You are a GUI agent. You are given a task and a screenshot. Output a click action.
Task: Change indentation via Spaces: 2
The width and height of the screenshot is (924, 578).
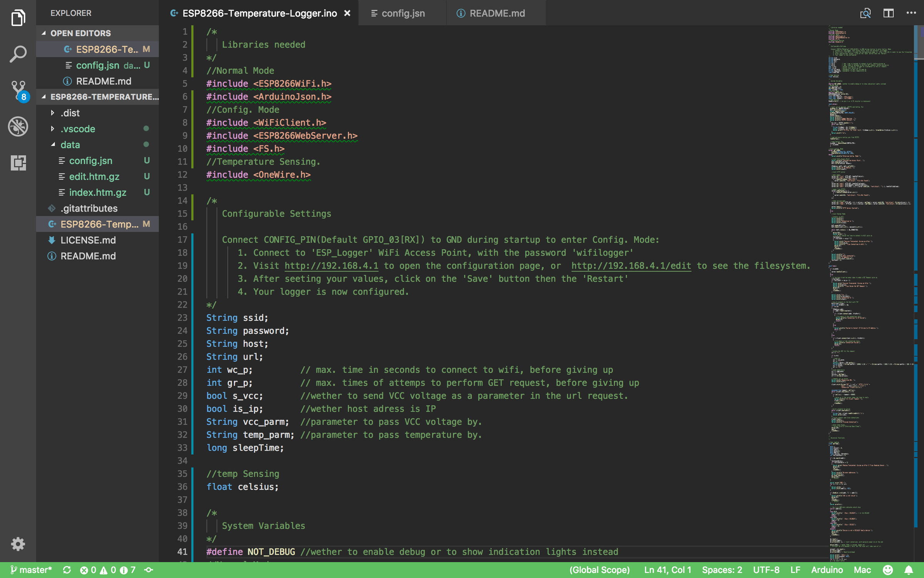[x=722, y=570]
